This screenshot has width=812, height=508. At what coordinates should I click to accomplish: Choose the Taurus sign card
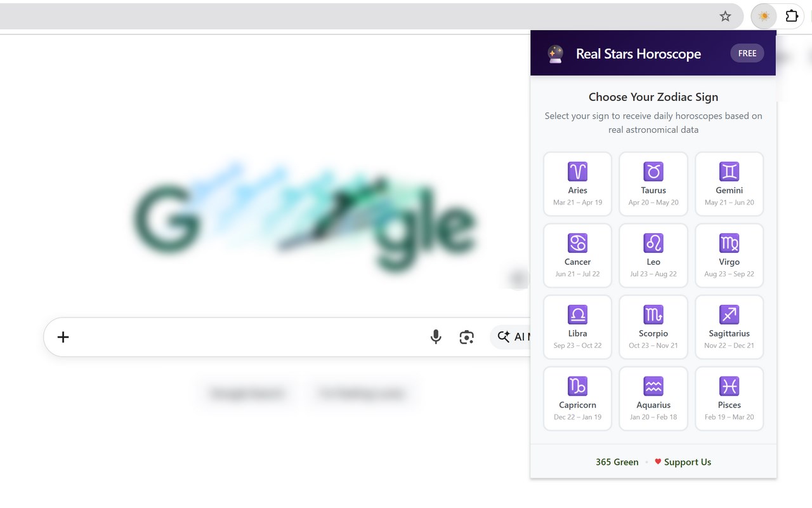653,184
